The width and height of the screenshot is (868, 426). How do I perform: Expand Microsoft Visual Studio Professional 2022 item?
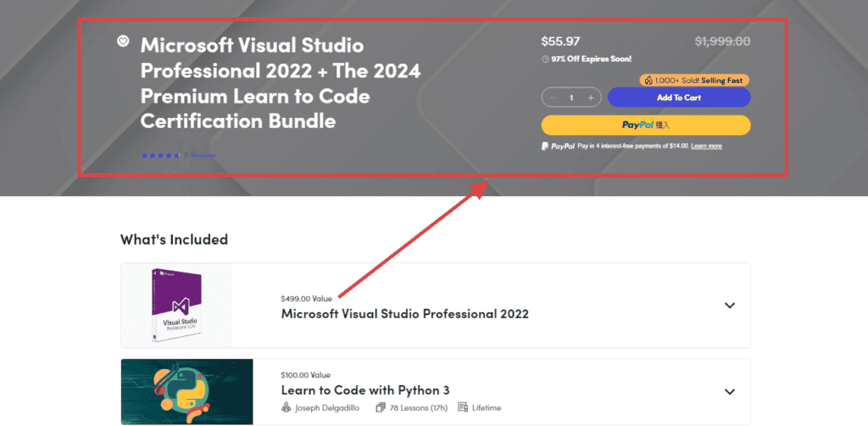730,305
